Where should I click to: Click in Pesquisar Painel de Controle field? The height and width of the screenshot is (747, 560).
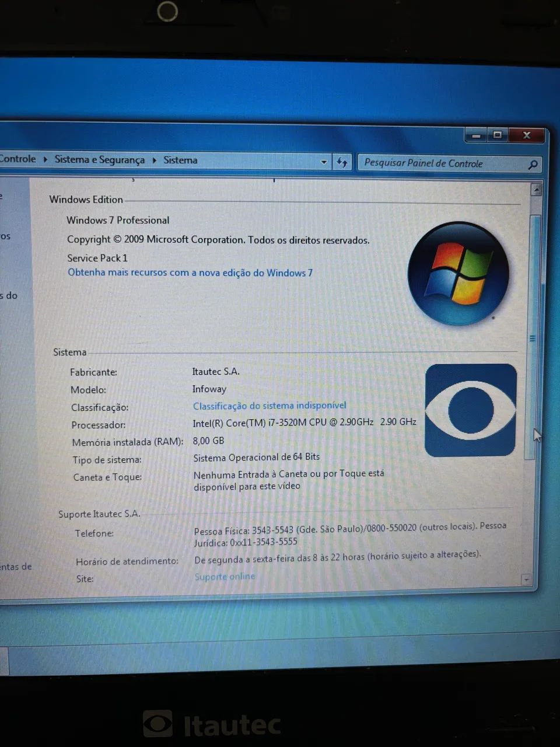(450, 164)
